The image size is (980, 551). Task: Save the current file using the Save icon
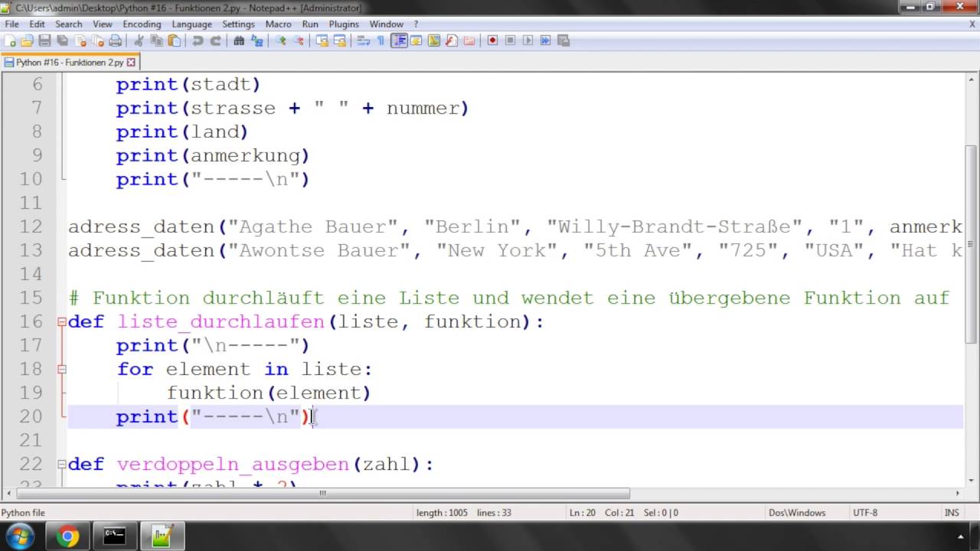44,41
